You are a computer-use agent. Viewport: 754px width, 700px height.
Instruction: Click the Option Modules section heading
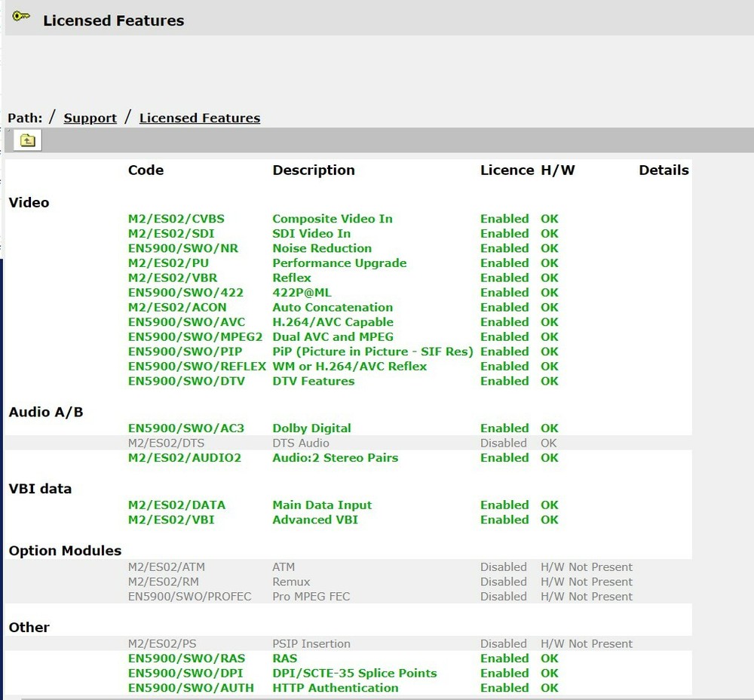tap(65, 551)
